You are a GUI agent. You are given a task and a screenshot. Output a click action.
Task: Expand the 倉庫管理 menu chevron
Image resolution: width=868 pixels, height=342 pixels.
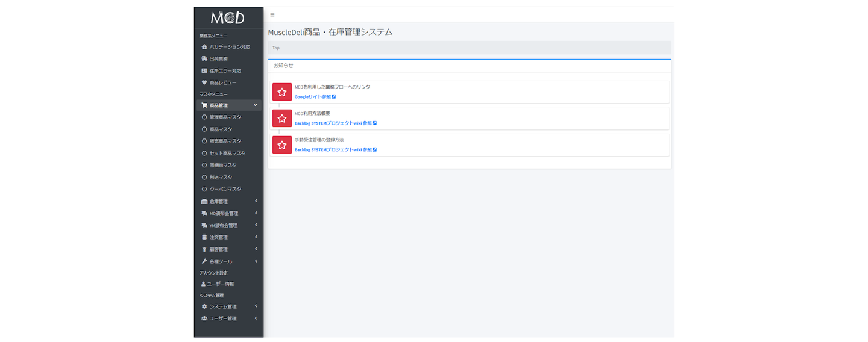pos(256,201)
